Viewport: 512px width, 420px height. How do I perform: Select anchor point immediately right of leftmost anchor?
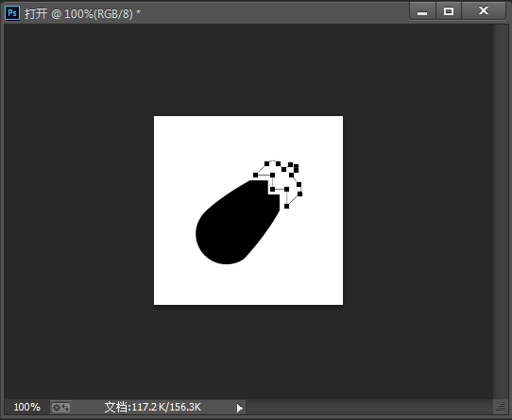pos(272,176)
